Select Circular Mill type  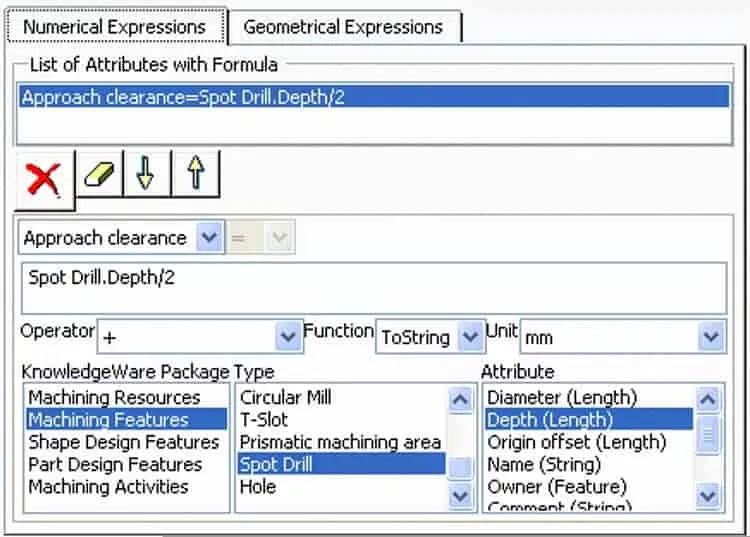[342, 397]
